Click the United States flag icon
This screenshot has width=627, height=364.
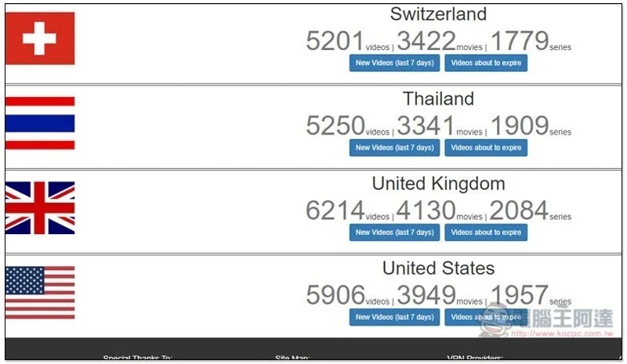(x=40, y=293)
